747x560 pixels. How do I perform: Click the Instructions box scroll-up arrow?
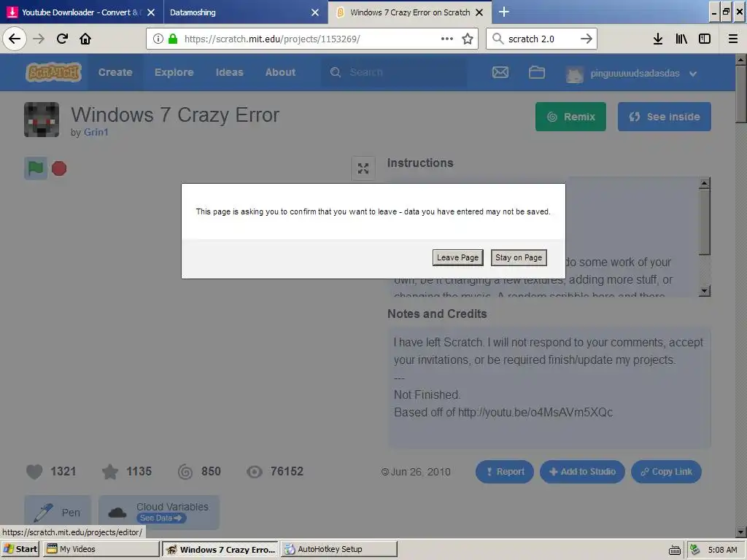click(705, 183)
